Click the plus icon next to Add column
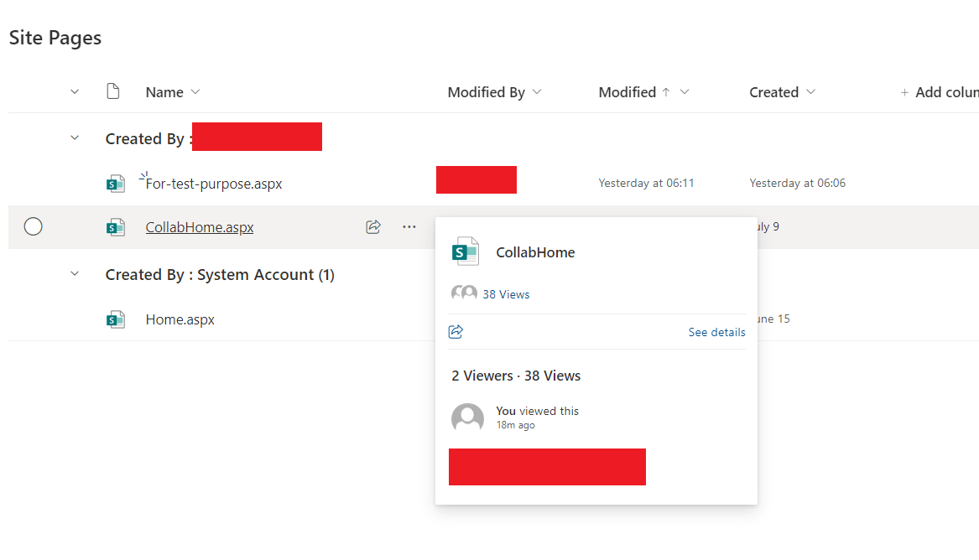 (x=903, y=91)
